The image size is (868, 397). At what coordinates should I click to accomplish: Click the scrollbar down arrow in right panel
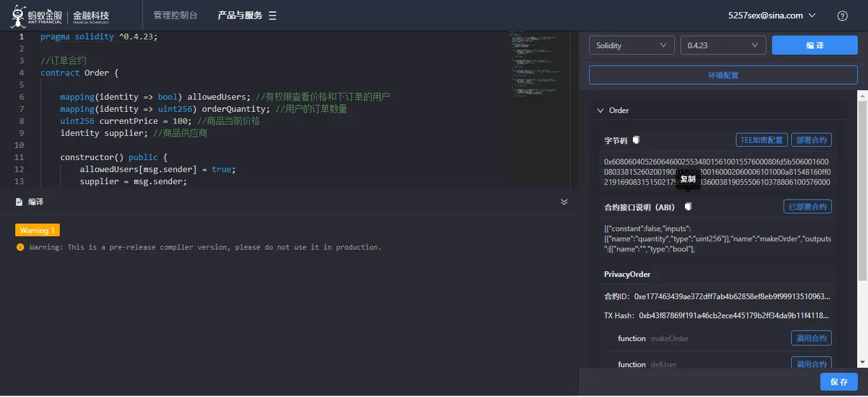tap(862, 363)
